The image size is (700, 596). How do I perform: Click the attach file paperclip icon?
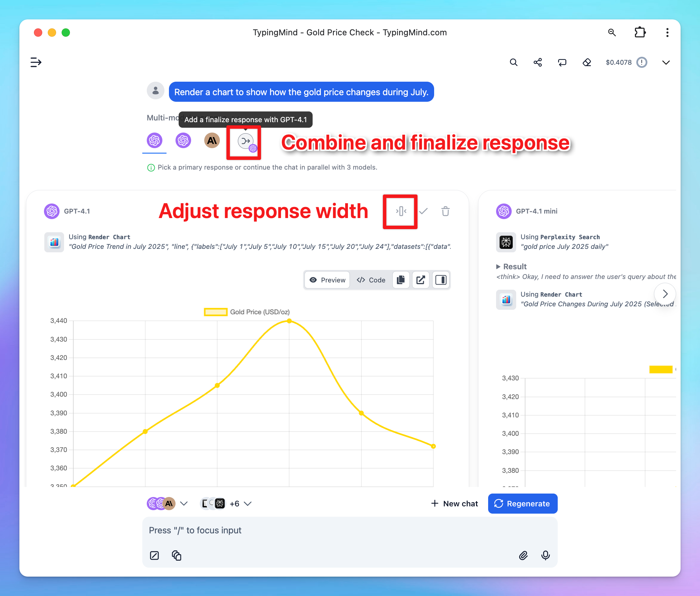523,556
